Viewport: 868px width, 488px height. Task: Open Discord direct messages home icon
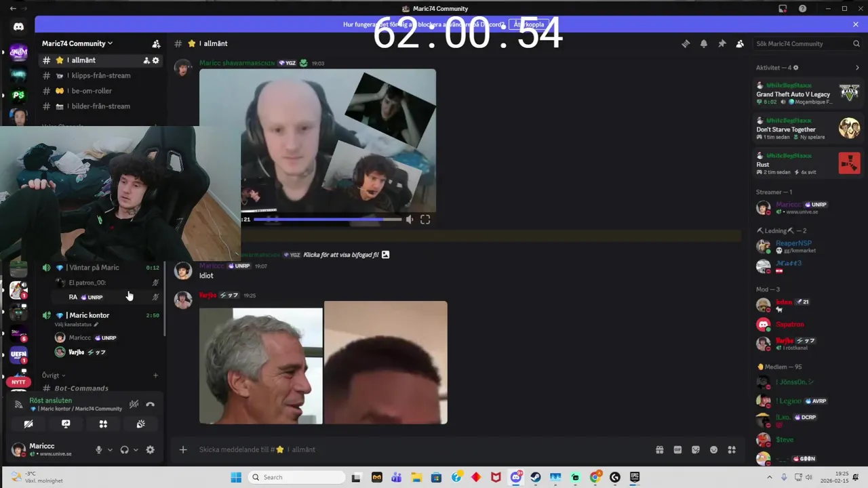[x=18, y=27]
